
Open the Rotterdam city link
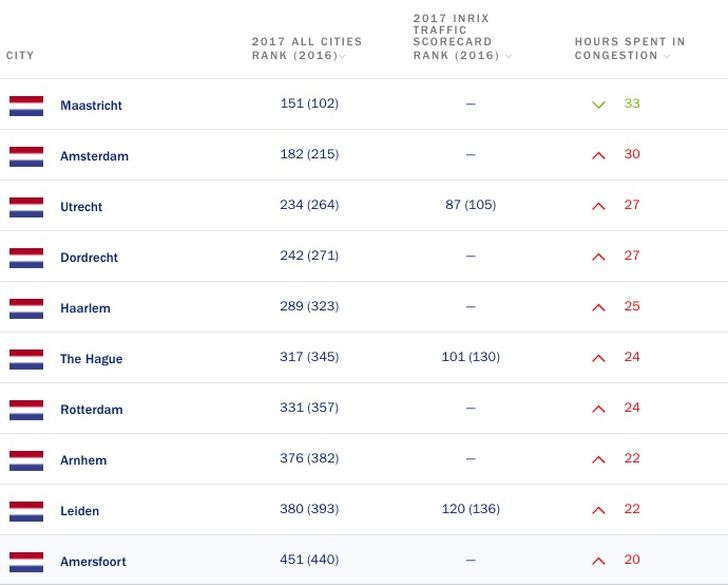click(91, 410)
